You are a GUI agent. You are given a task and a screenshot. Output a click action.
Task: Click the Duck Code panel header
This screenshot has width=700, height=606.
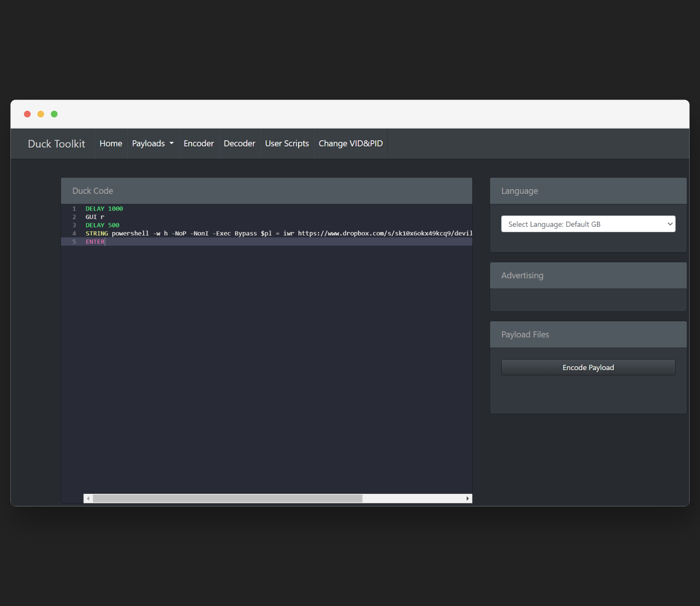pyautogui.click(x=266, y=191)
